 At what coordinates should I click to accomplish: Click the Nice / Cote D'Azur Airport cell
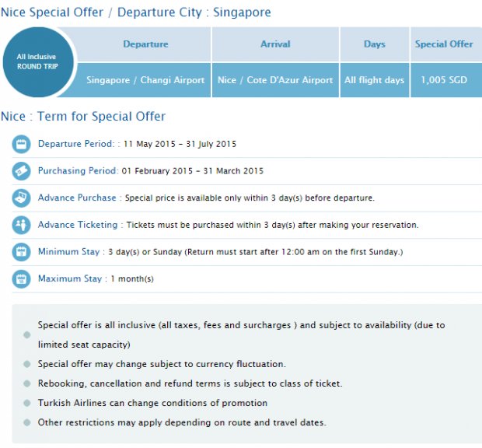275,80
